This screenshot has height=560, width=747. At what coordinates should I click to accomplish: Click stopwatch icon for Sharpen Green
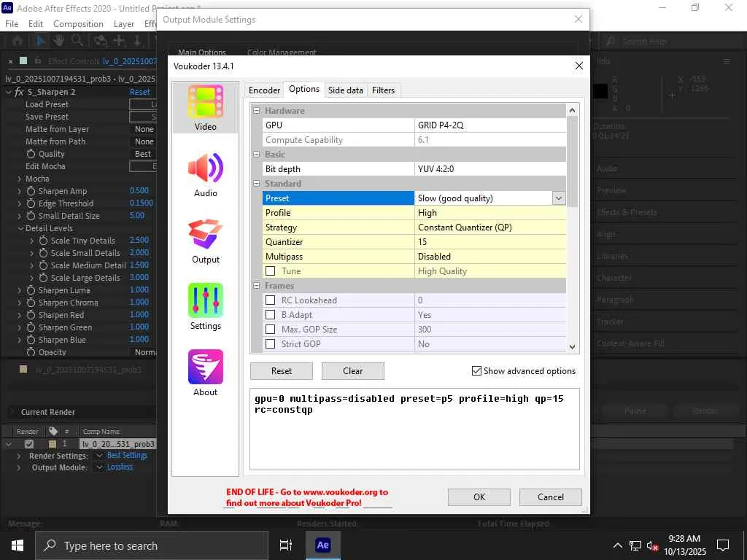click(31, 327)
